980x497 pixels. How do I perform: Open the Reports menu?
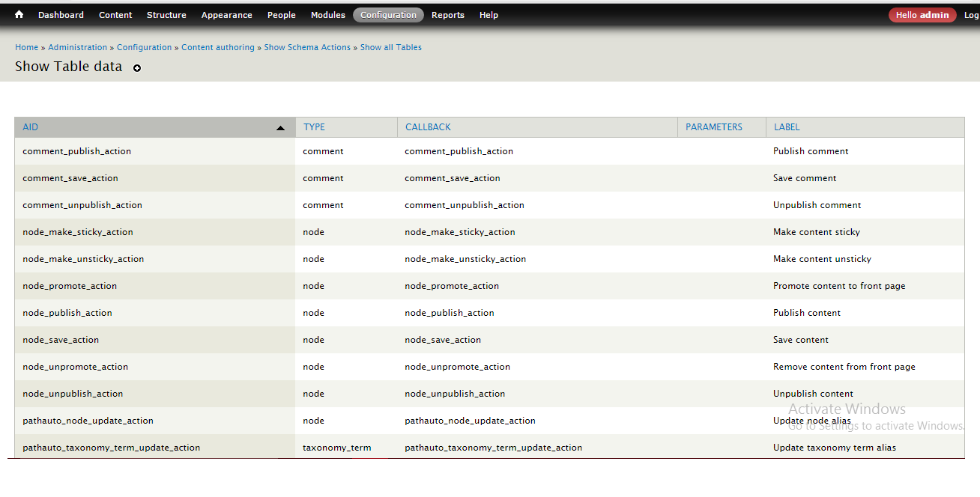448,15
